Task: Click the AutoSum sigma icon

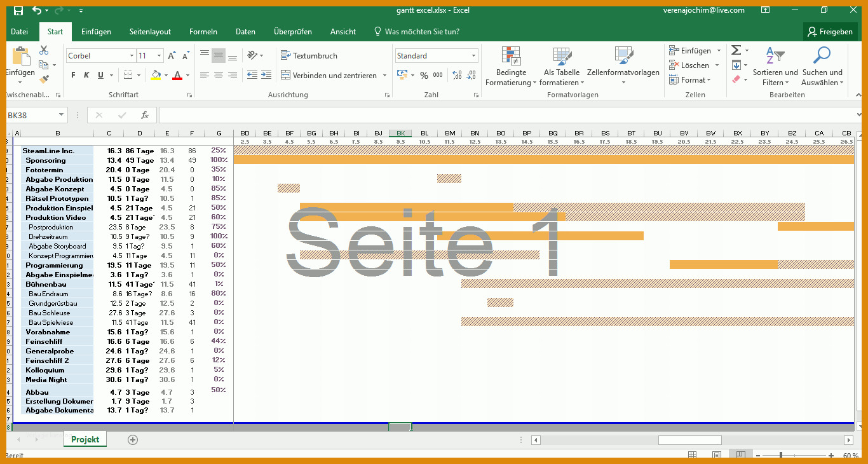Action: coord(736,50)
